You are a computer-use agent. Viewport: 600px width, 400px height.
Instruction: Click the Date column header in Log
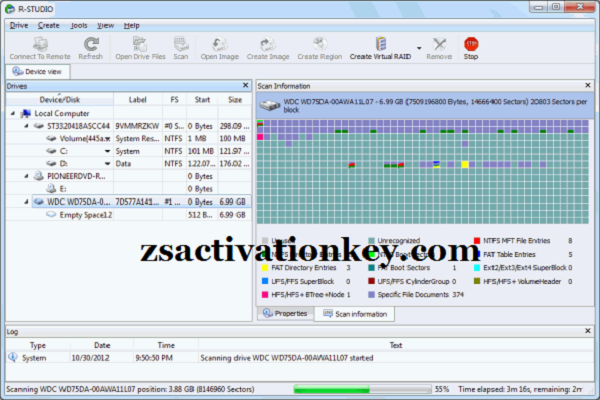coord(102,345)
